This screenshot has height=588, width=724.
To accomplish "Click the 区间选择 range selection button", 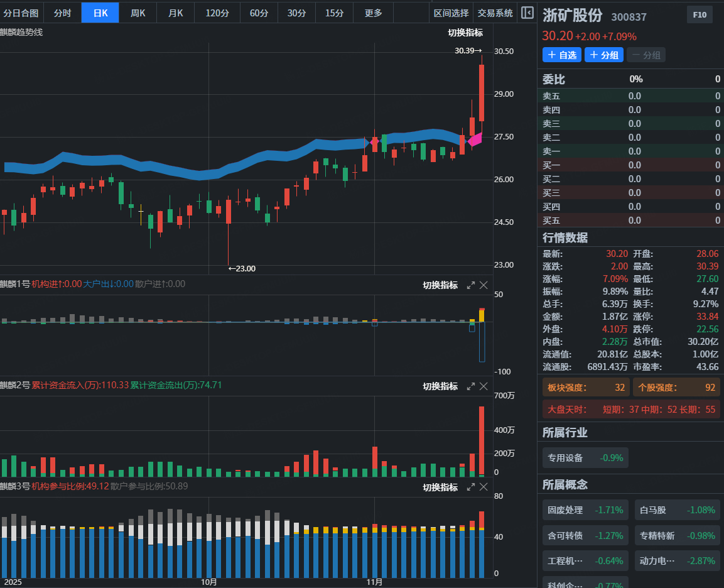I will [x=451, y=13].
